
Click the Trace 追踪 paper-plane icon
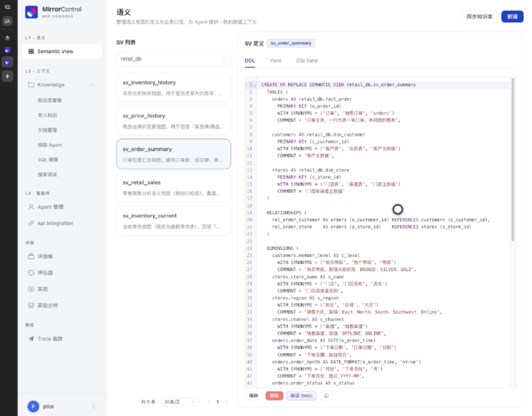pos(31,339)
